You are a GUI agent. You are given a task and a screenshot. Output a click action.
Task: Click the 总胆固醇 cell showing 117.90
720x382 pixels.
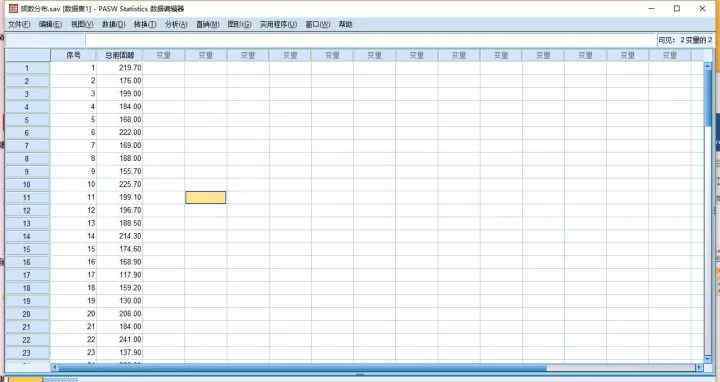pos(120,275)
